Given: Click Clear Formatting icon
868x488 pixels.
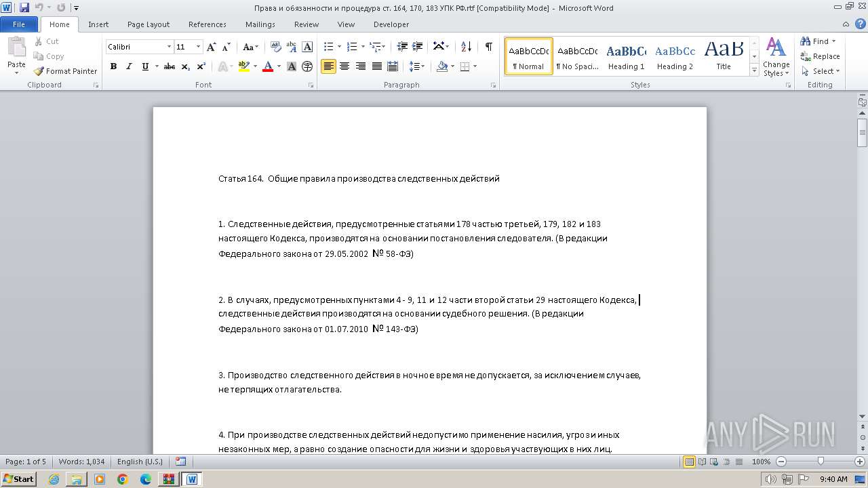Looking at the screenshot, I should (x=276, y=47).
